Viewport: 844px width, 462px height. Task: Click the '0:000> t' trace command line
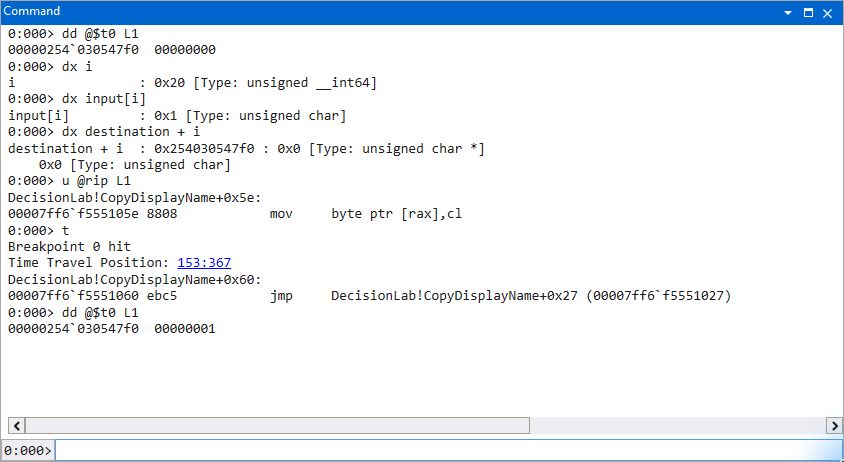tap(39, 230)
